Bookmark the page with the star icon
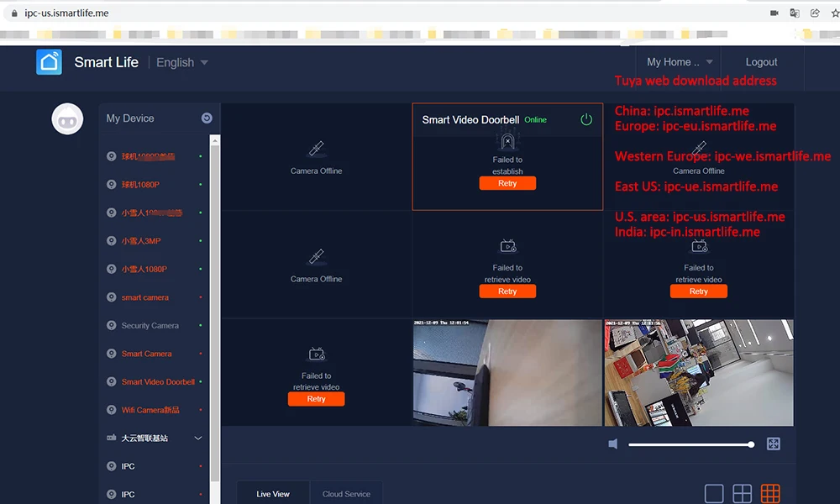The height and width of the screenshot is (504, 840). pos(835,13)
